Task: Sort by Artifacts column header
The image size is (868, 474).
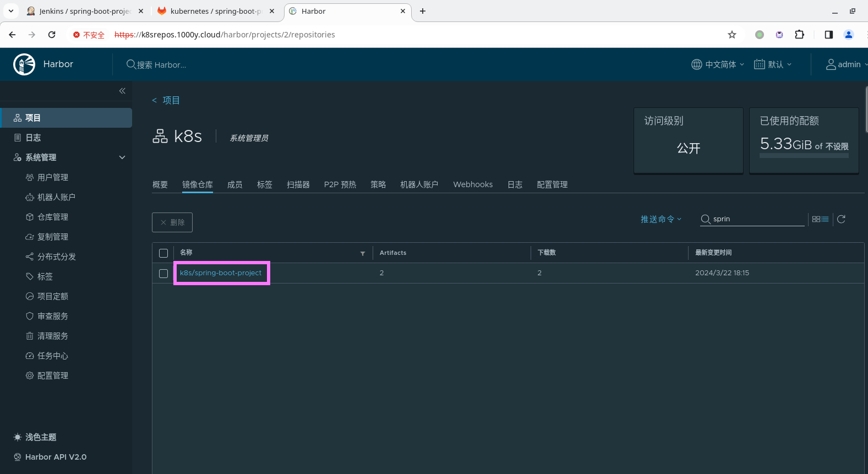Action: [393, 253]
